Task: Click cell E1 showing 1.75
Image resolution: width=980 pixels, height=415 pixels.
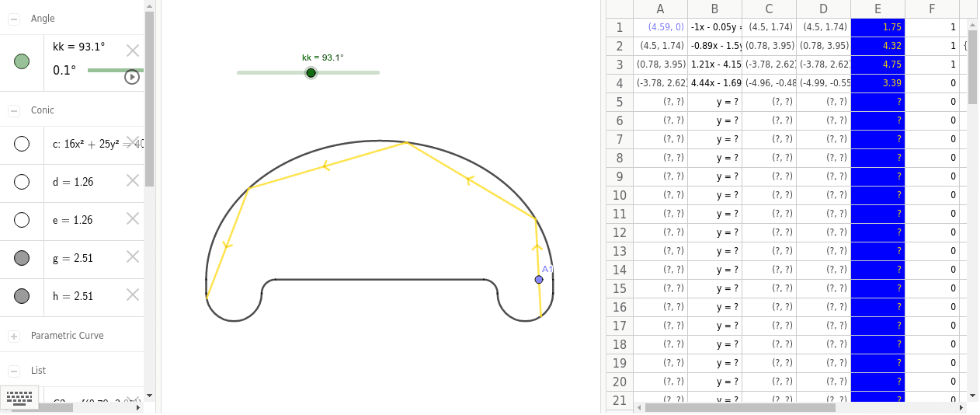Action: pyautogui.click(x=877, y=27)
